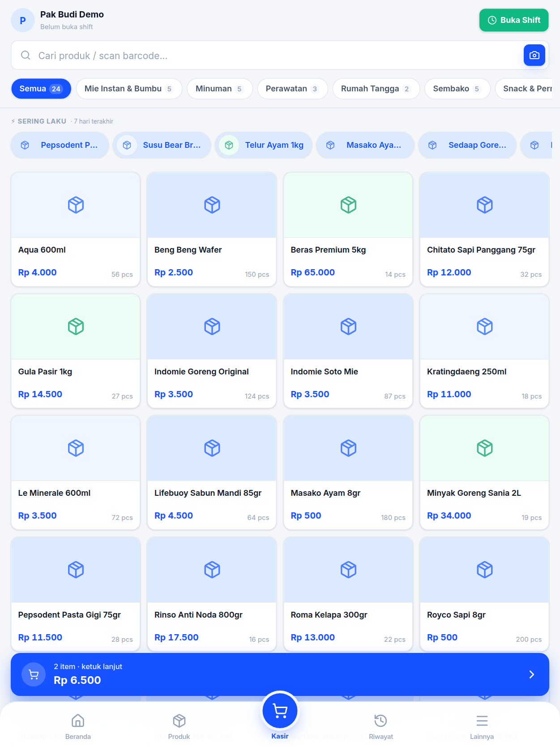560x747 pixels.
Task: Click the Chitato Sapi Panggang box icon
Action: pyautogui.click(x=485, y=205)
